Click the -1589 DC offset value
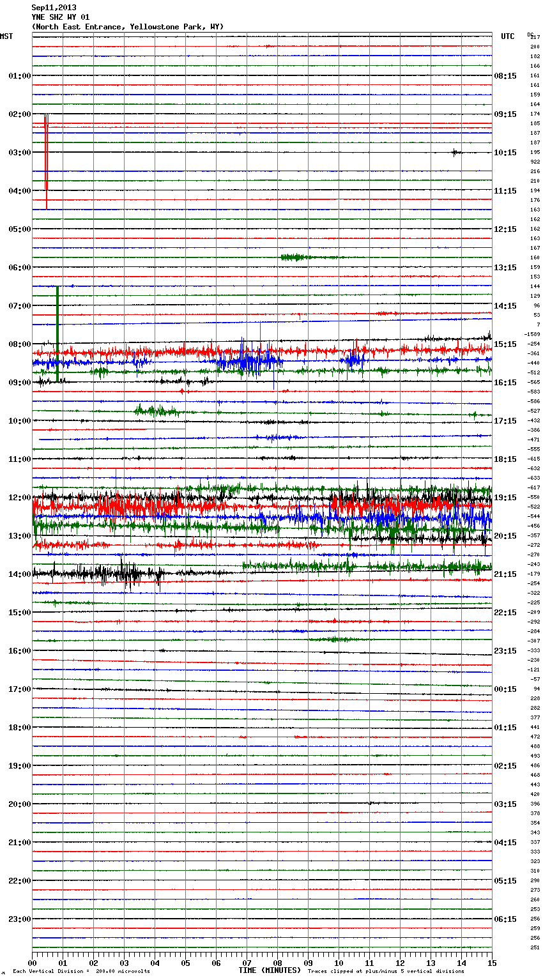 (532, 334)
